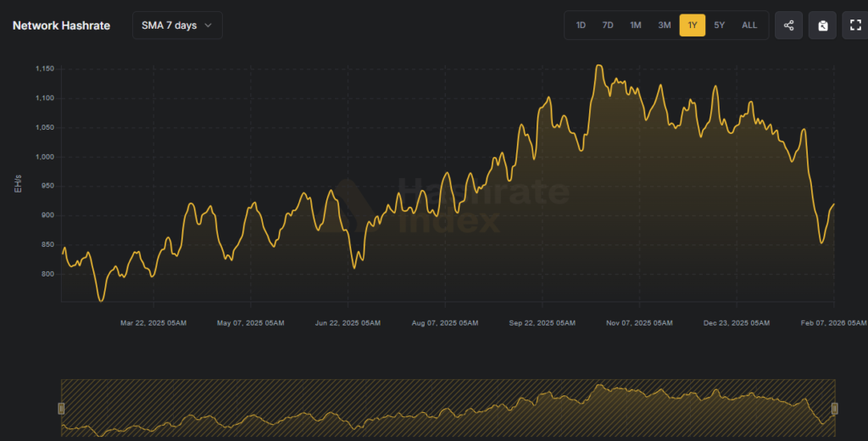
Task: Select the 1D time range
Action: coord(581,25)
